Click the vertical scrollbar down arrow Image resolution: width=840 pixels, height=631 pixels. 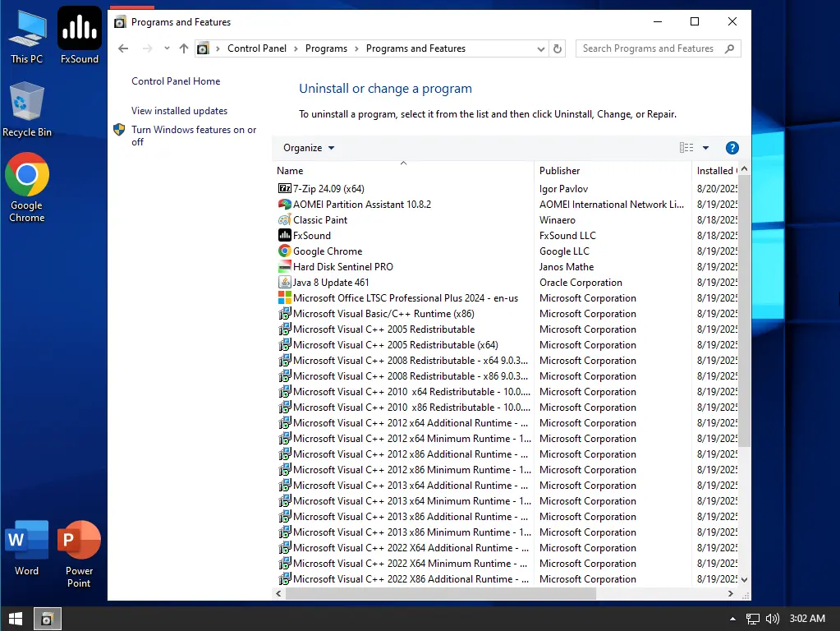[x=744, y=579]
